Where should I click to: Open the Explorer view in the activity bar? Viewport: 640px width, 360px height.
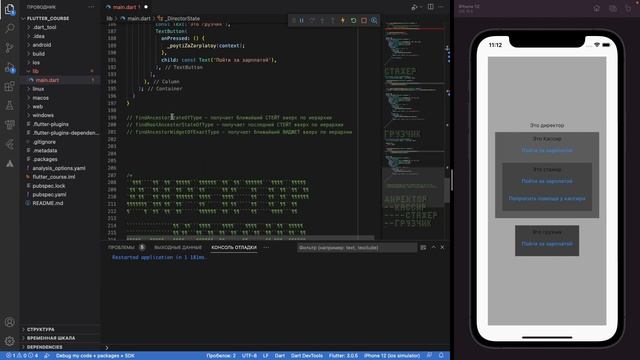tap(9, 9)
